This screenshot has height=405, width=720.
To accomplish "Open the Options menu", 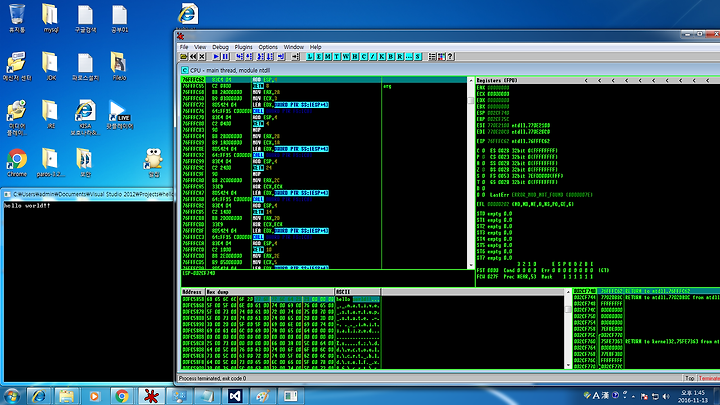I will click(x=268, y=47).
